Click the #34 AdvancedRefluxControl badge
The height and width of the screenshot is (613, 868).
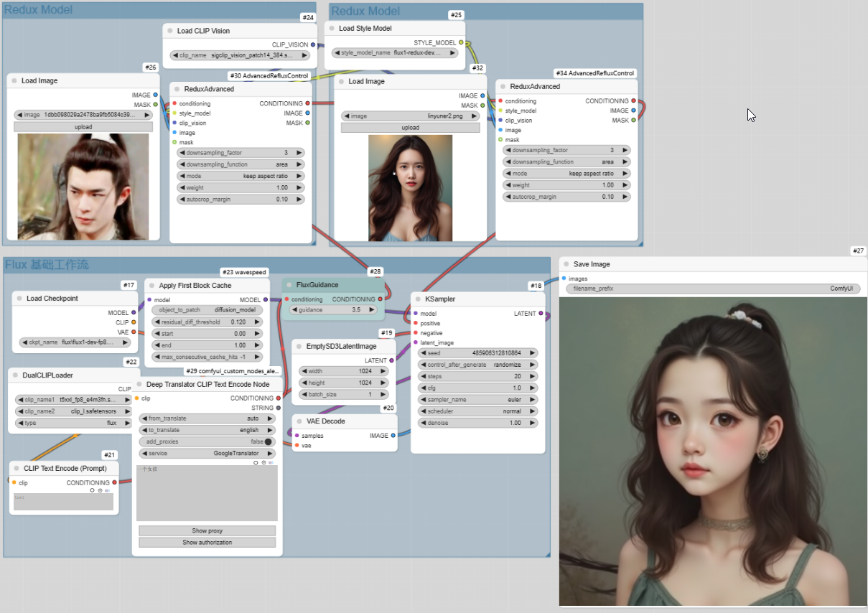(x=595, y=73)
